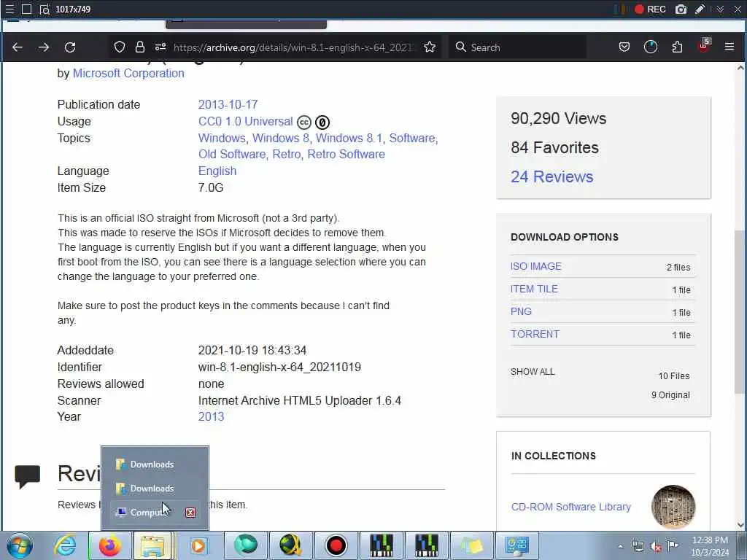Open the globe Q taskbar app

(290, 545)
